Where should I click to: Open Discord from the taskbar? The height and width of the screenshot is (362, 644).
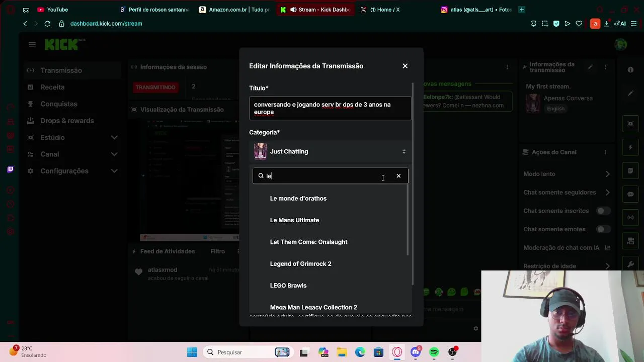point(416,352)
